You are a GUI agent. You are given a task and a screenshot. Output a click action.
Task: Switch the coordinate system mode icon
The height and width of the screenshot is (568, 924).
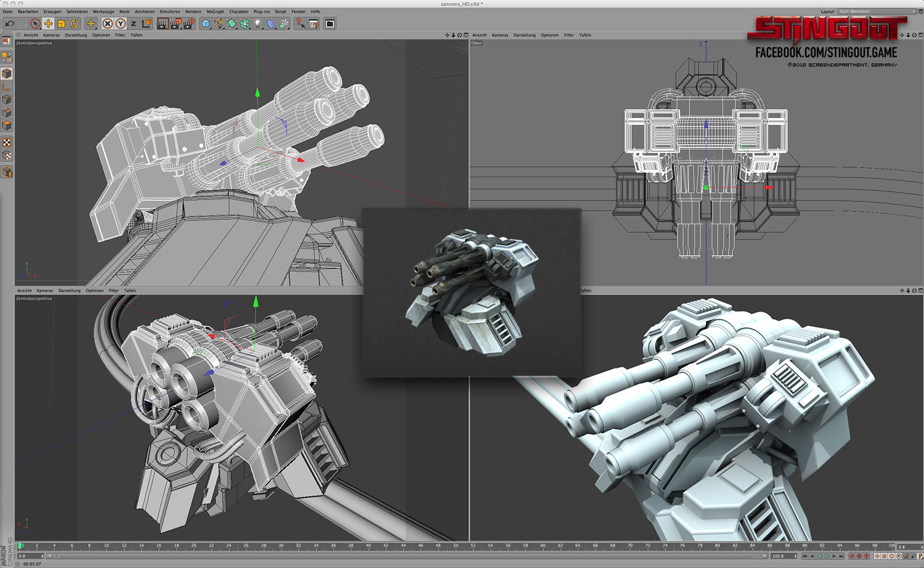pyautogui.click(x=147, y=23)
